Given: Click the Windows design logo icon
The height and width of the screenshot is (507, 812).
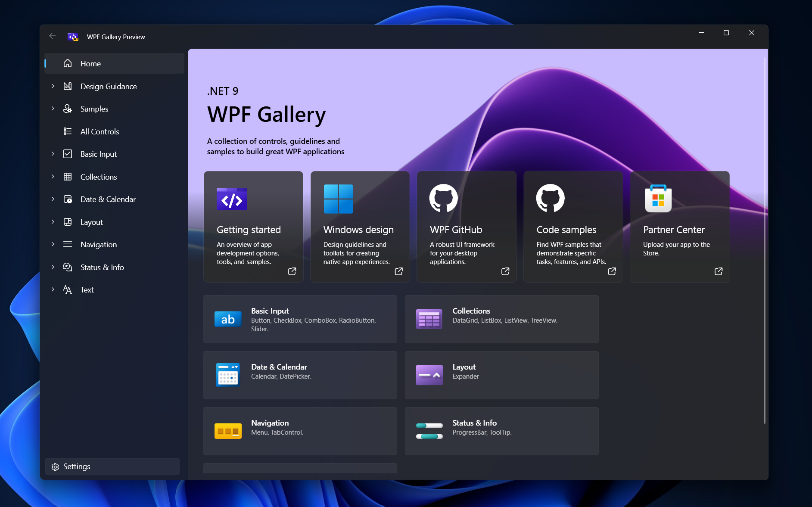Looking at the screenshot, I should 338,199.
